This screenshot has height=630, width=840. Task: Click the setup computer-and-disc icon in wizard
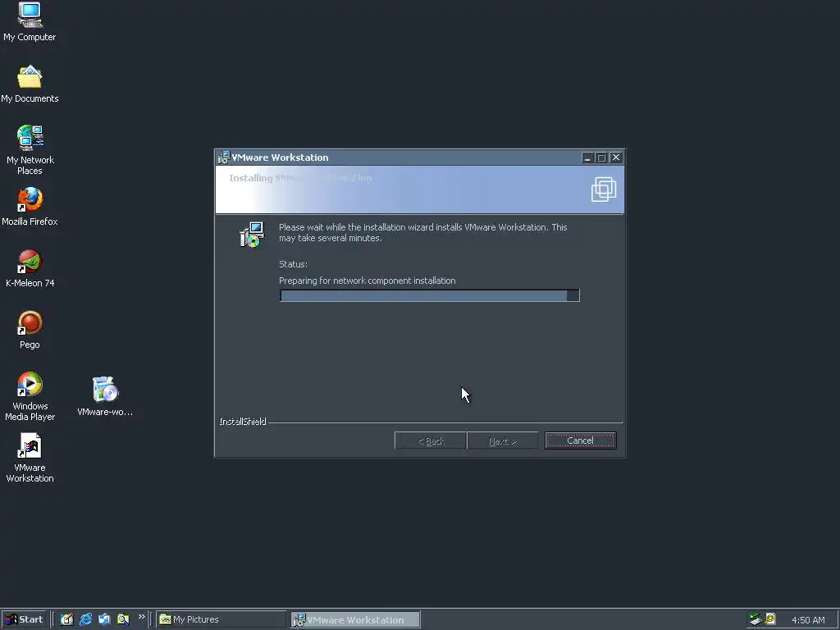pyautogui.click(x=253, y=235)
